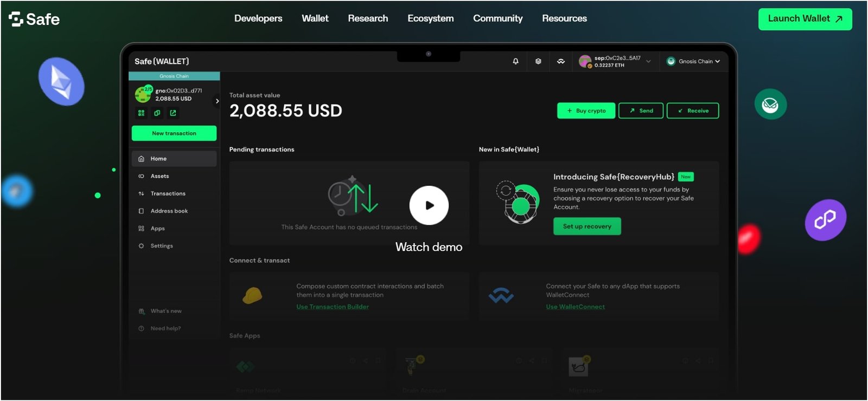The width and height of the screenshot is (868, 401).
Task: Select Home in the sidebar
Action: pyautogui.click(x=174, y=159)
